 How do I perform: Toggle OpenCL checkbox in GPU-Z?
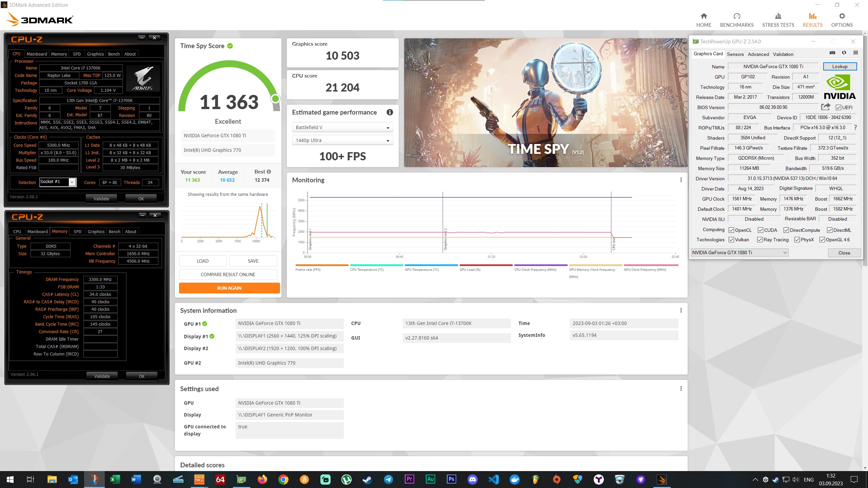pyautogui.click(x=731, y=230)
